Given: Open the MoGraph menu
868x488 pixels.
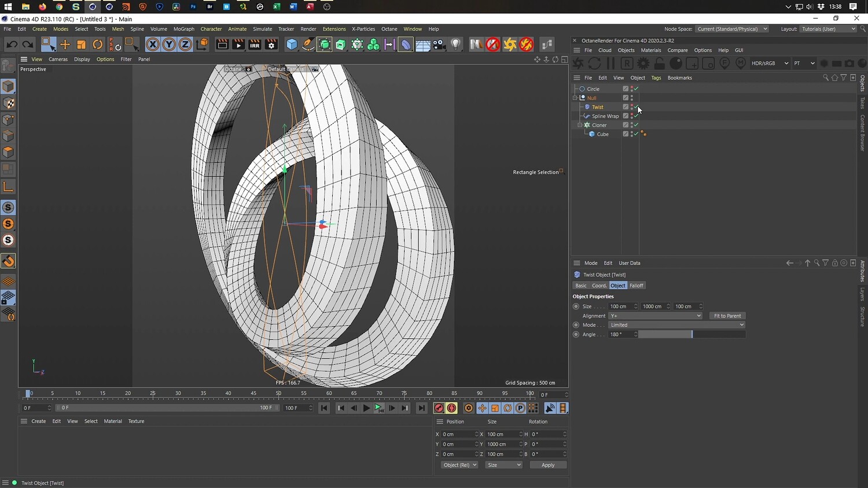Looking at the screenshot, I should [x=183, y=29].
